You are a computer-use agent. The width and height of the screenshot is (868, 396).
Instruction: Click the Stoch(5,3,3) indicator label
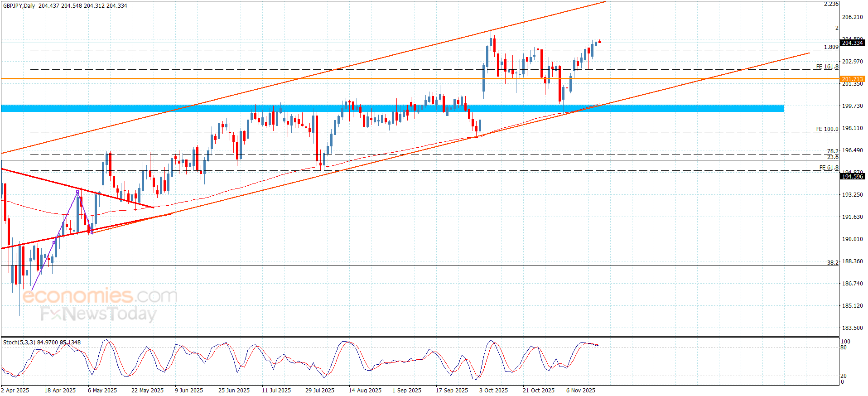[x=19, y=343]
